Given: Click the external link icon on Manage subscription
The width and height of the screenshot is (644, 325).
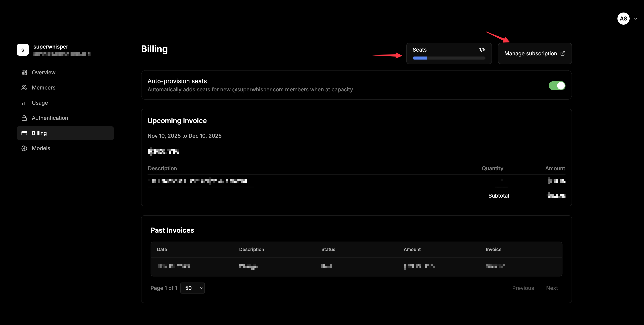Looking at the screenshot, I should pos(563,53).
